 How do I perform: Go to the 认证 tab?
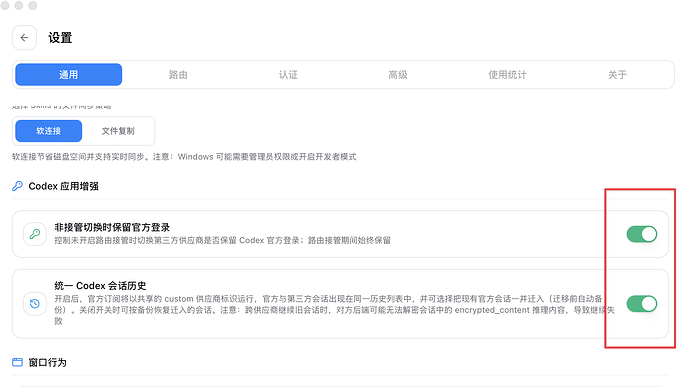(288, 74)
